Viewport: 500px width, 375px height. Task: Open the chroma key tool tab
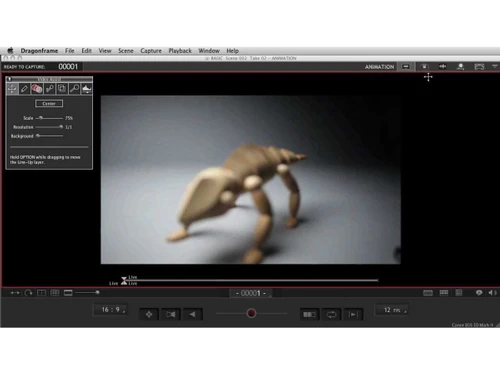[49, 89]
